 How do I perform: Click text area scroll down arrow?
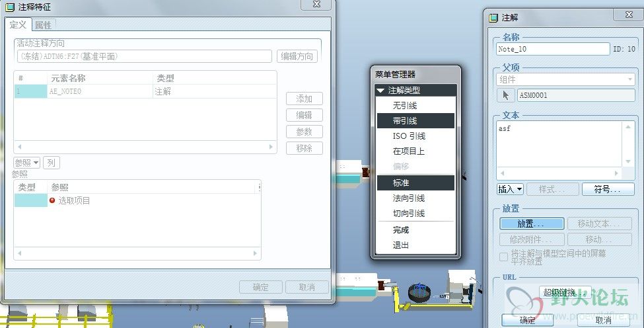pos(628,162)
